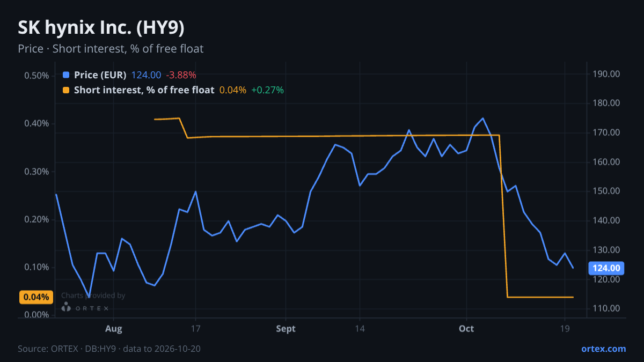Click the orange Short interest legend swatch
This screenshot has width=644, height=362.
pyautogui.click(x=66, y=90)
